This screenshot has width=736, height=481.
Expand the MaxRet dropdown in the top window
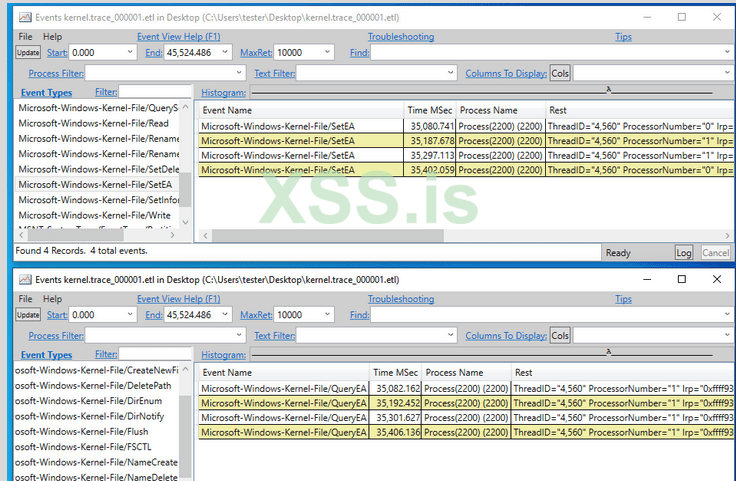click(x=328, y=52)
